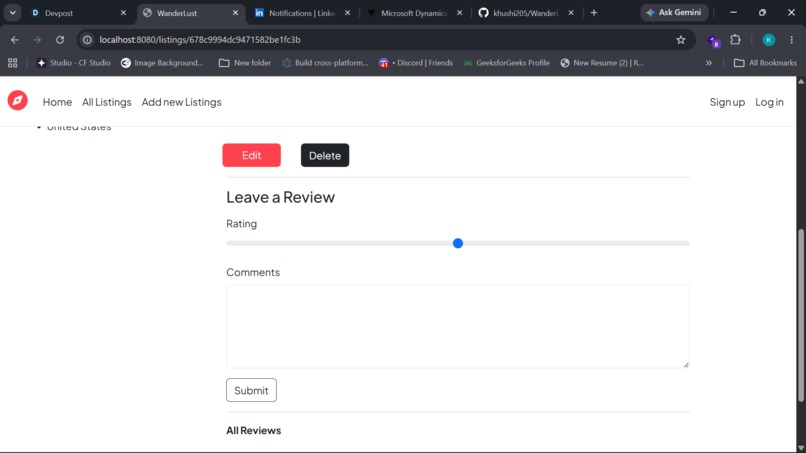This screenshot has height=453, width=806.
Task: Close the Devpost tab
Action: click(x=123, y=13)
